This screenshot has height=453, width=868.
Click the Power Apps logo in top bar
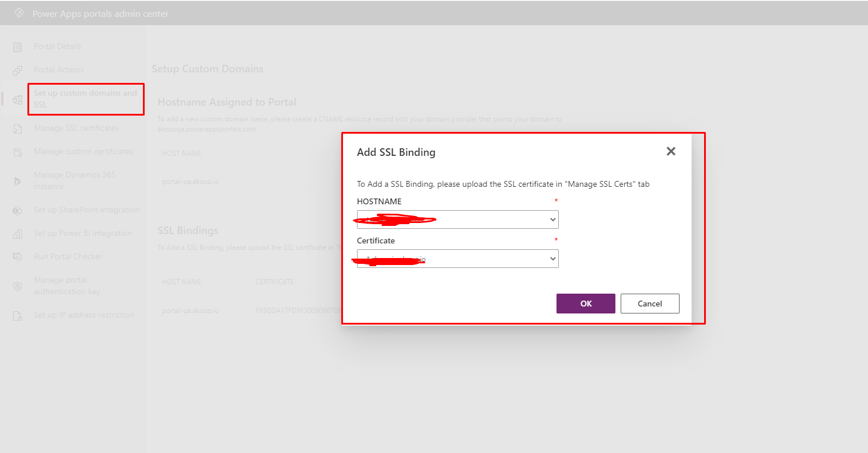coord(19,12)
